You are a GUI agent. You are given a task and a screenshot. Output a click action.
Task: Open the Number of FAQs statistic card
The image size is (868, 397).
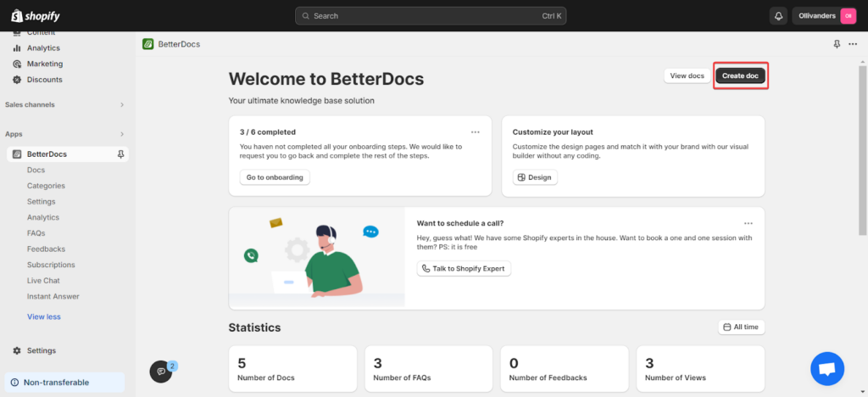pos(428,369)
